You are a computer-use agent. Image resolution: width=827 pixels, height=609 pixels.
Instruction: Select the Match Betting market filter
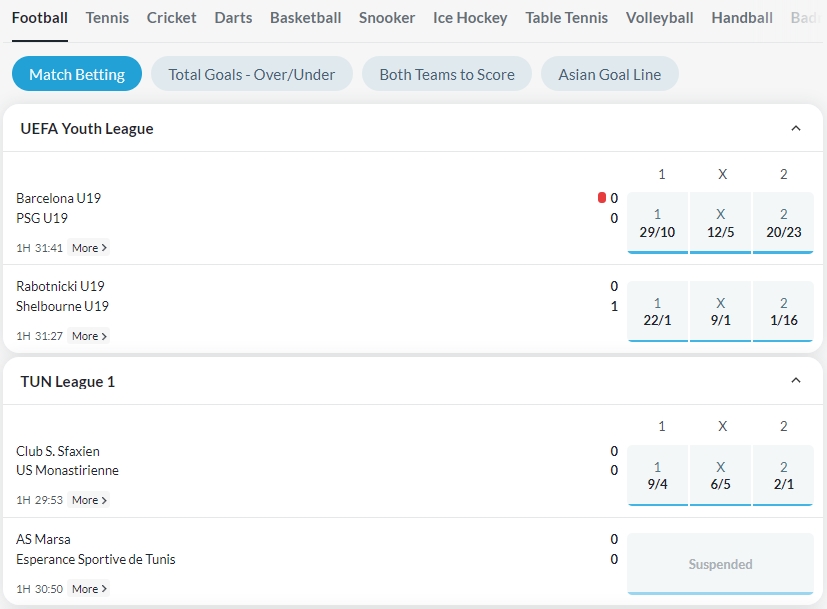coord(76,73)
